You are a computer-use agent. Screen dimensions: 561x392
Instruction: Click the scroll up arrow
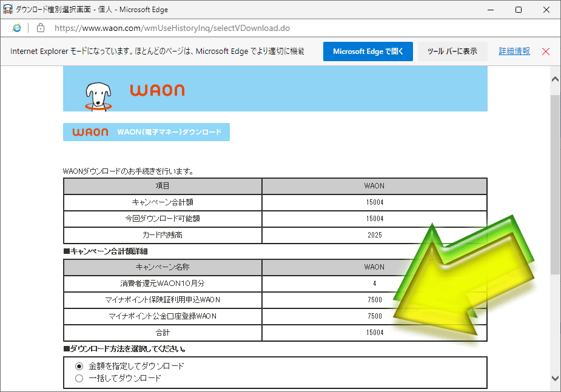point(556,79)
